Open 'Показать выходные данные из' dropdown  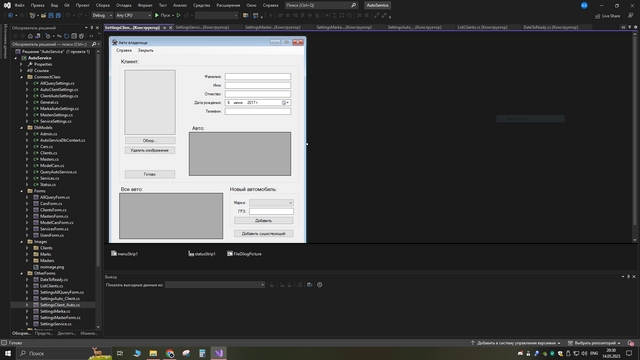(262, 284)
